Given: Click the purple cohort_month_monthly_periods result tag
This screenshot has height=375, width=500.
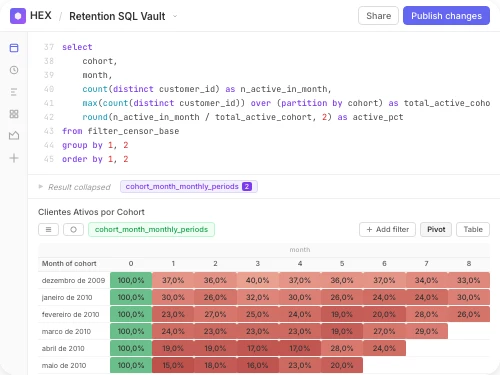Looking at the screenshot, I should (189, 186).
